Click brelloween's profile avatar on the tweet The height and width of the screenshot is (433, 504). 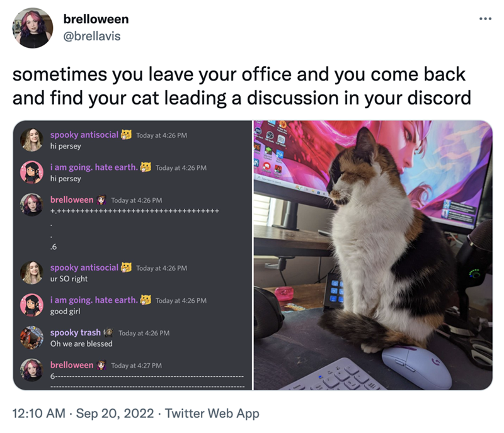[33, 28]
